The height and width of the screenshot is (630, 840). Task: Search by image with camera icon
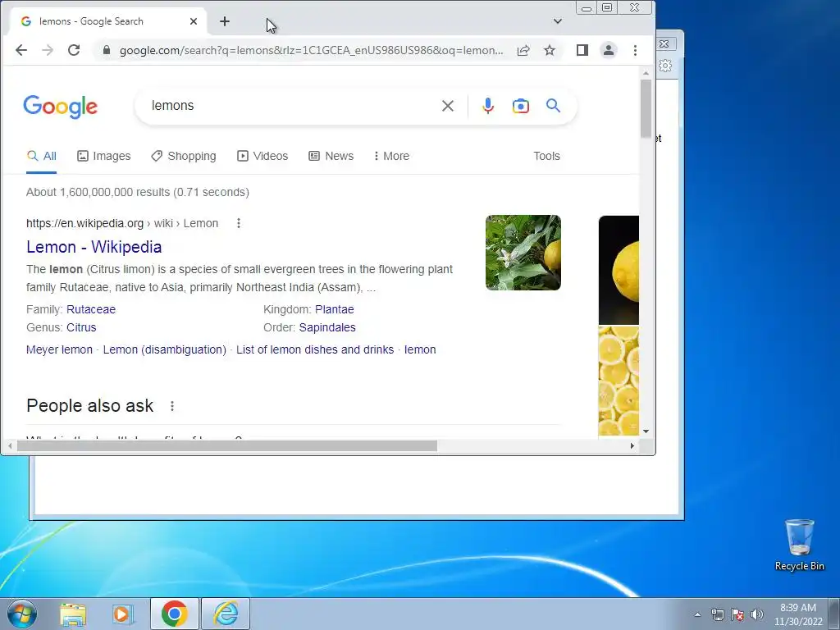(x=521, y=106)
